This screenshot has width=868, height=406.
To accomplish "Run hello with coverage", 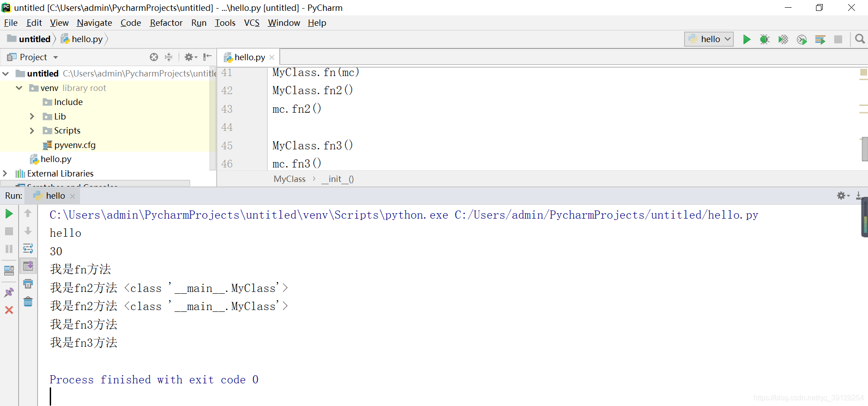I will point(783,39).
